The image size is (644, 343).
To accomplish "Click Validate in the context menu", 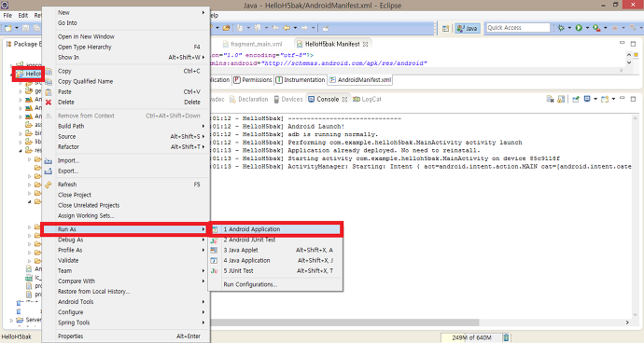I will coord(125,261).
